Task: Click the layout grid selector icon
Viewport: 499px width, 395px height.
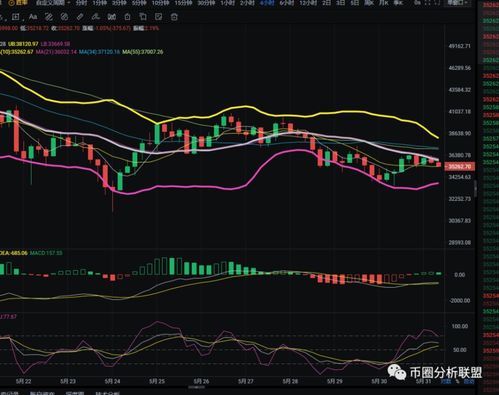Action: pos(429,3)
